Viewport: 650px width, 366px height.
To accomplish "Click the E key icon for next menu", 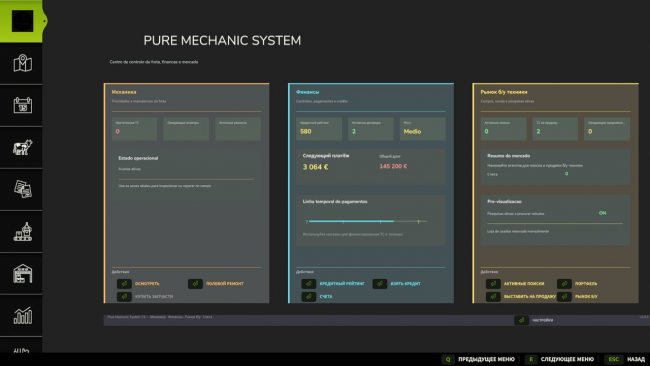I will pyautogui.click(x=531, y=359).
